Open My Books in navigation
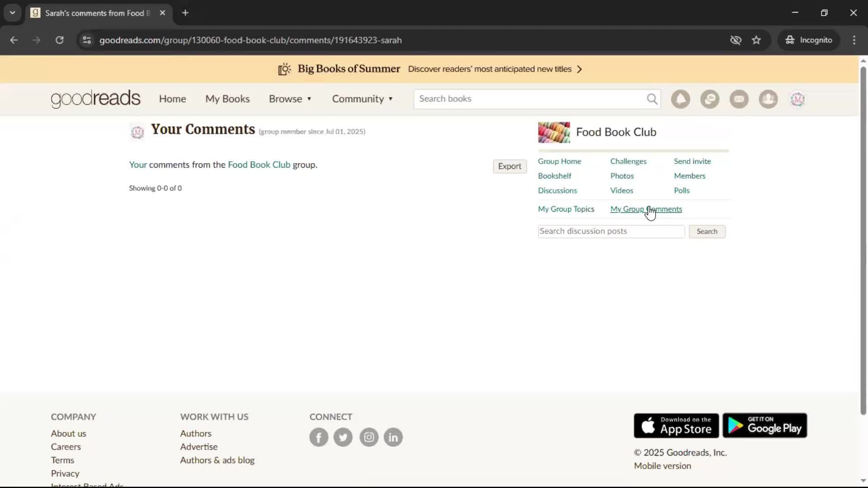The width and height of the screenshot is (868, 488). coord(227,99)
